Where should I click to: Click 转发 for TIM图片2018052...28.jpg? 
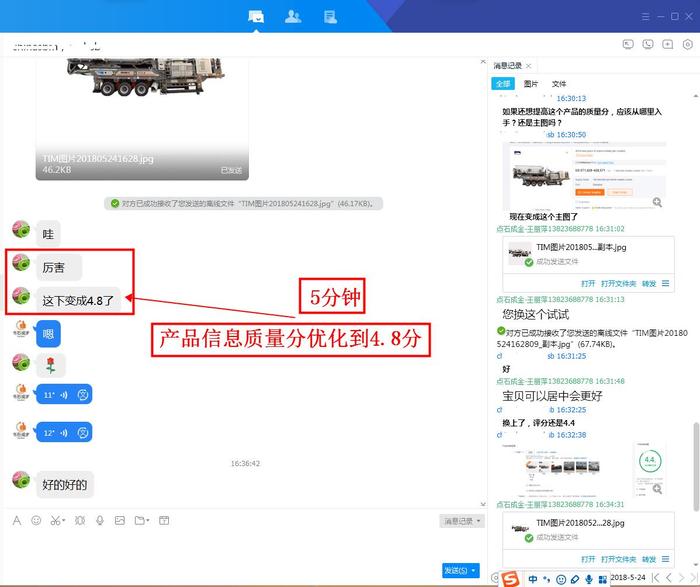click(x=649, y=559)
